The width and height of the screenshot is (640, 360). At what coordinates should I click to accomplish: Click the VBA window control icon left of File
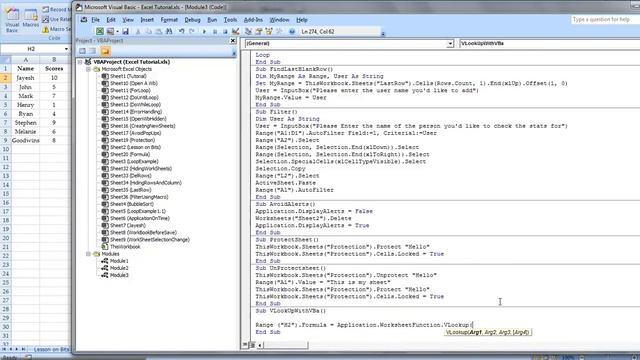[84, 20]
